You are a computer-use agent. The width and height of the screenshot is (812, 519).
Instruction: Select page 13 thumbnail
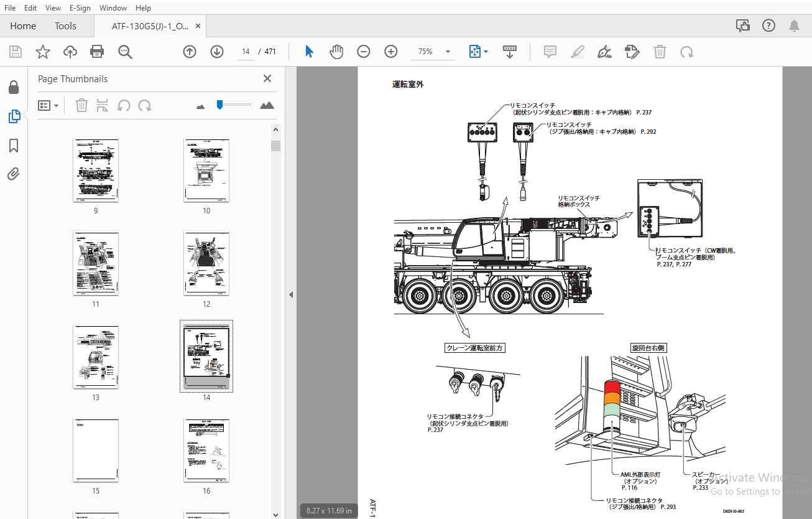click(96, 357)
